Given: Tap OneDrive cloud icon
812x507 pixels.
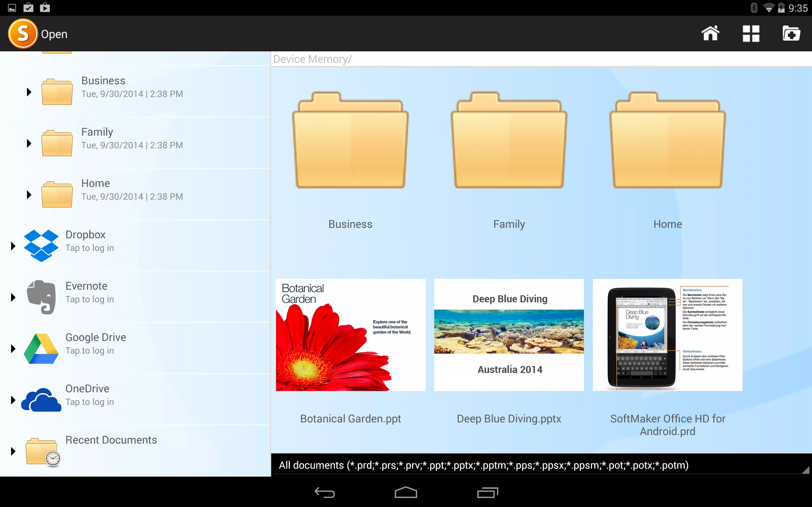Looking at the screenshot, I should point(41,400).
